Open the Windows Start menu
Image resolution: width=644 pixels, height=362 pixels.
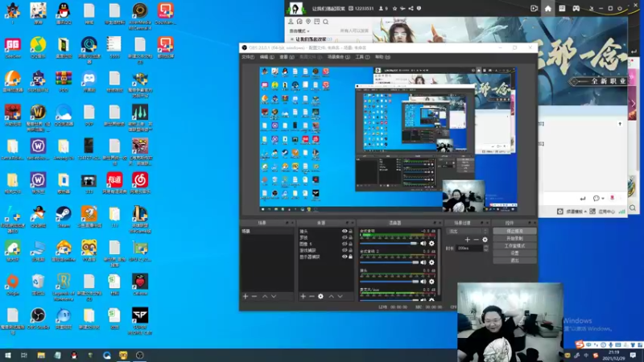point(8,355)
